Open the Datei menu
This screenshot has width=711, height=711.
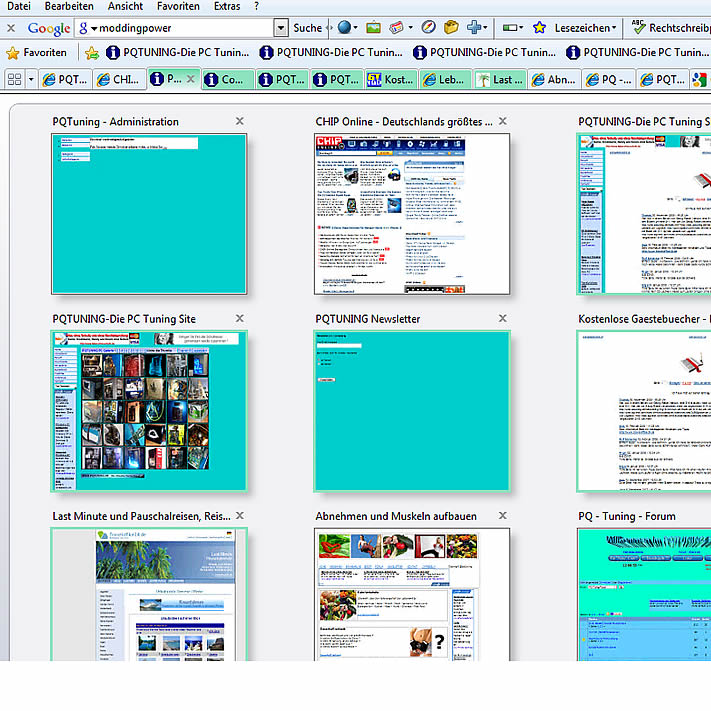[19, 6]
